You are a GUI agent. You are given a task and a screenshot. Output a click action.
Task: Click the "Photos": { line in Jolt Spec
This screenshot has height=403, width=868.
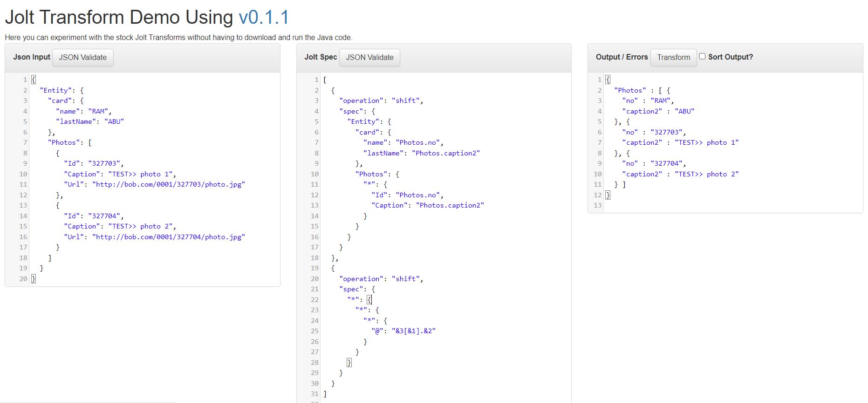pos(377,174)
